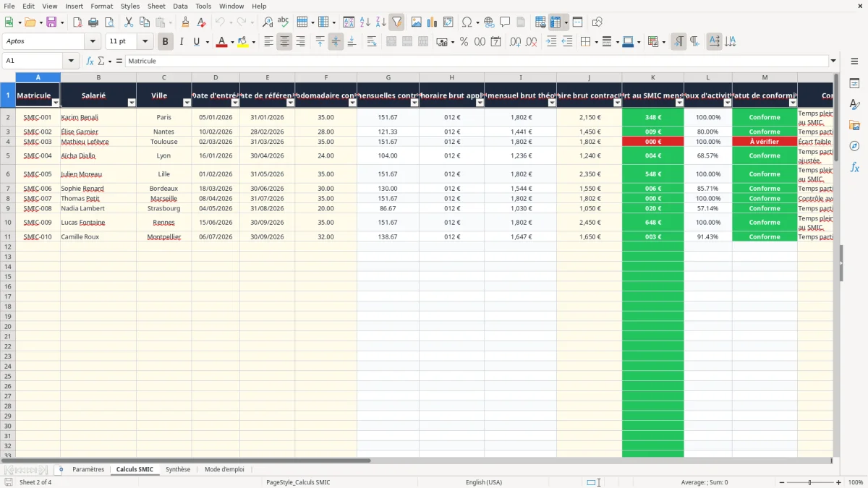Export directly as PDF
The image size is (868, 488).
[x=77, y=22]
